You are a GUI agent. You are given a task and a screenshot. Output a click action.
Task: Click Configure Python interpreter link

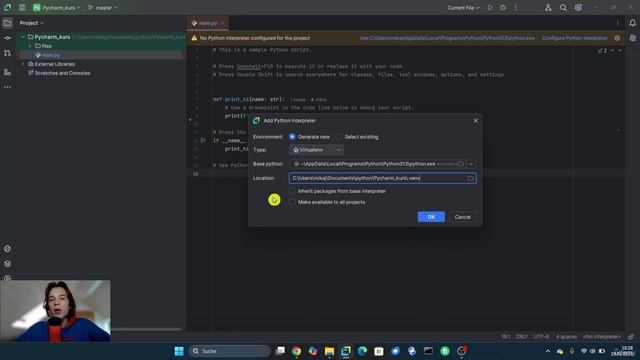coord(575,38)
